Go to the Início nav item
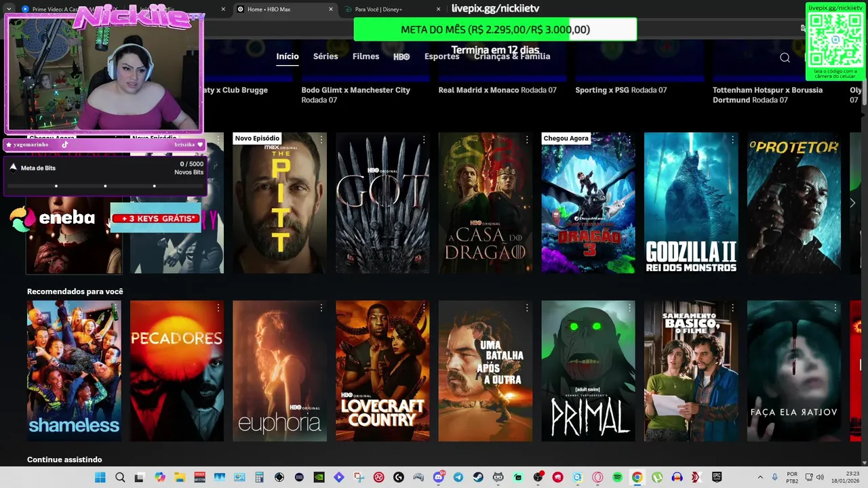This screenshot has height=488, width=868. (288, 56)
